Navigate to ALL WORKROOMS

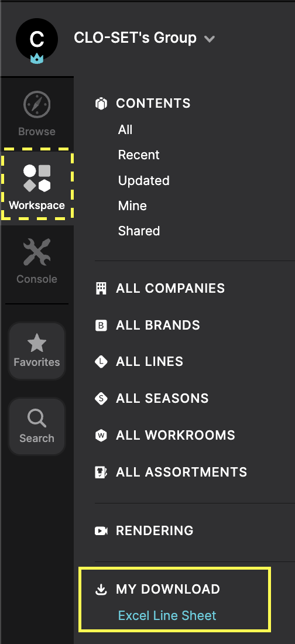176,435
